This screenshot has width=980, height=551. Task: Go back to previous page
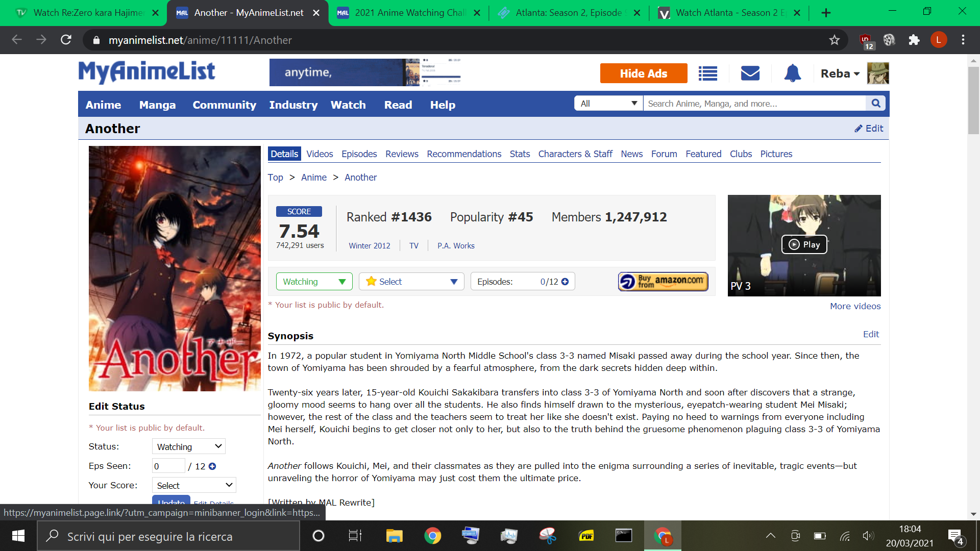point(17,40)
